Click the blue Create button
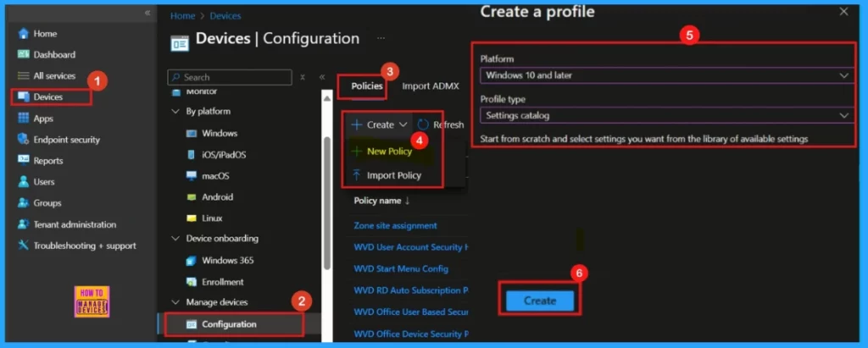 click(x=540, y=301)
